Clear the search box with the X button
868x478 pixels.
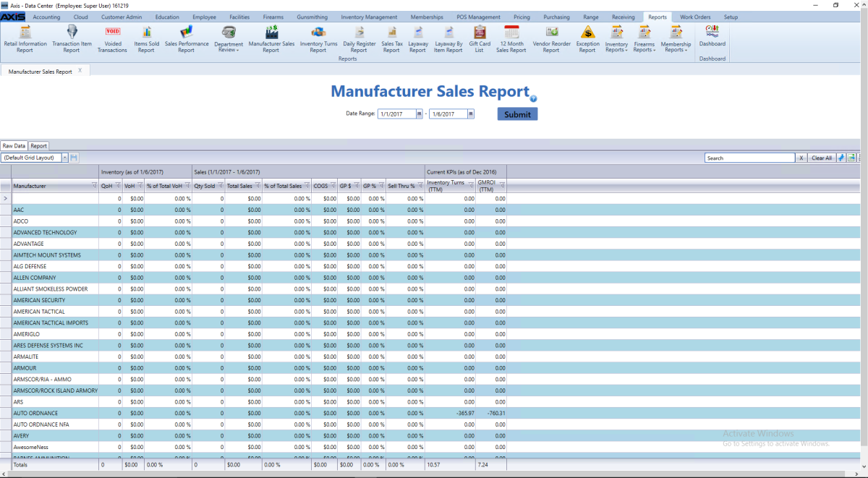click(x=801, y=158)
